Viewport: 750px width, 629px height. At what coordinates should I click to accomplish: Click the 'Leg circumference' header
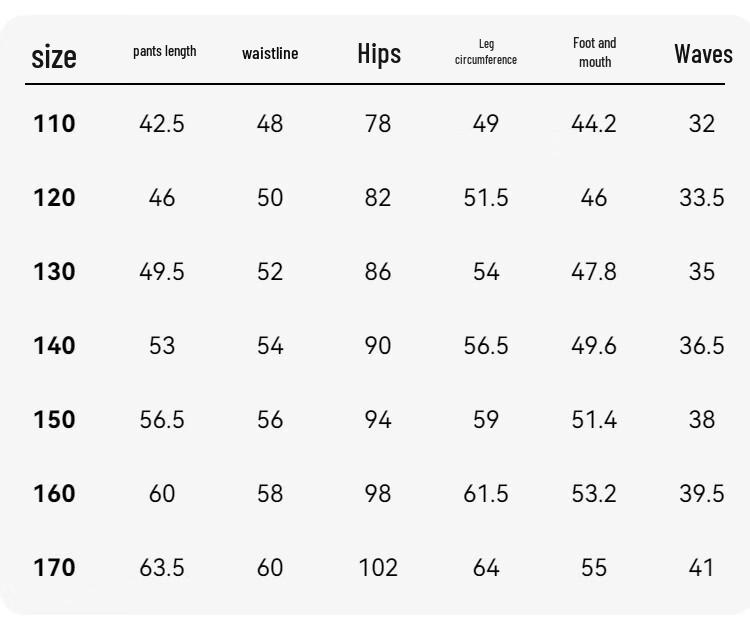point(485,52)
